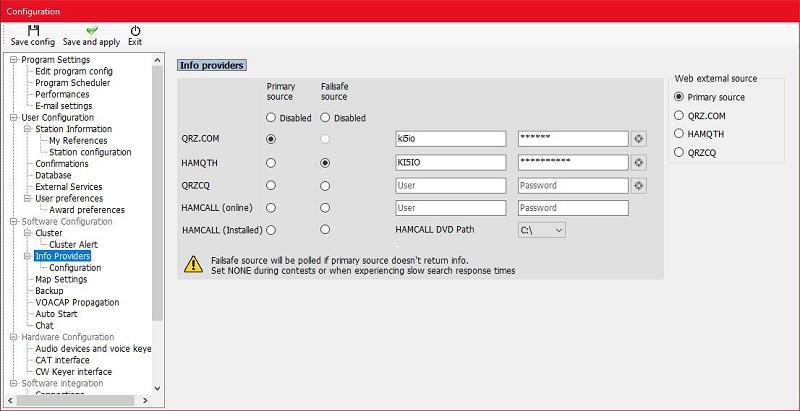Open My References in tree
Screen dimensions: 800x411
point(78,141)
